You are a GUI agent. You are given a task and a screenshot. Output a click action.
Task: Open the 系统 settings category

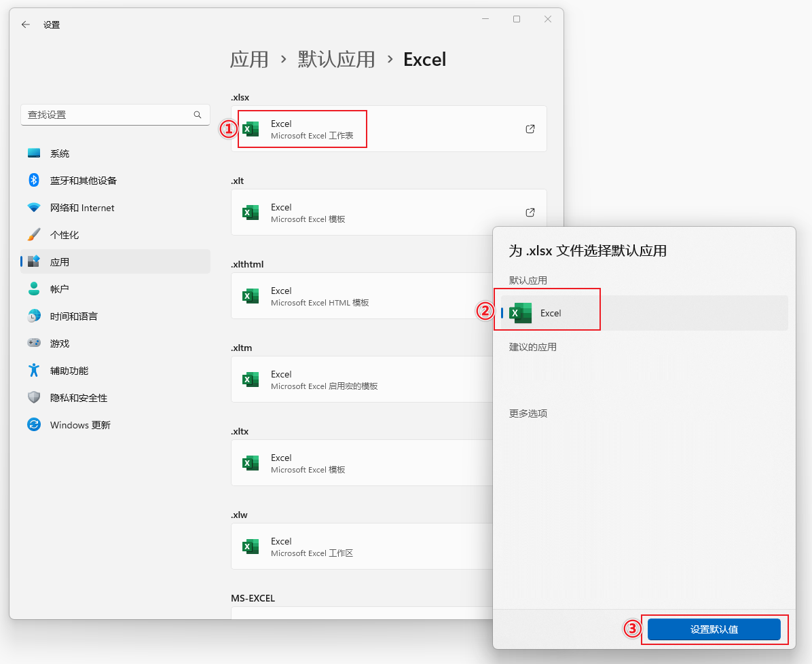(x=60, y=153)
